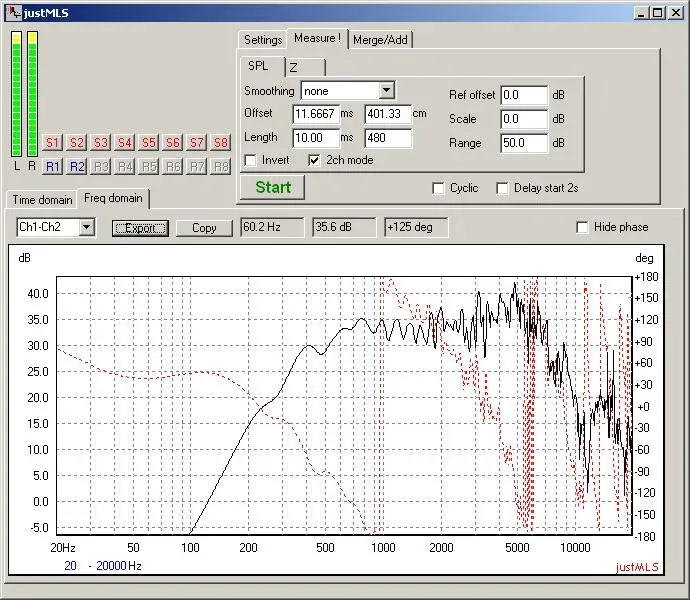The image size is (690, 600).
Task: Recall stored measurement R1
Action: [52, 166]
